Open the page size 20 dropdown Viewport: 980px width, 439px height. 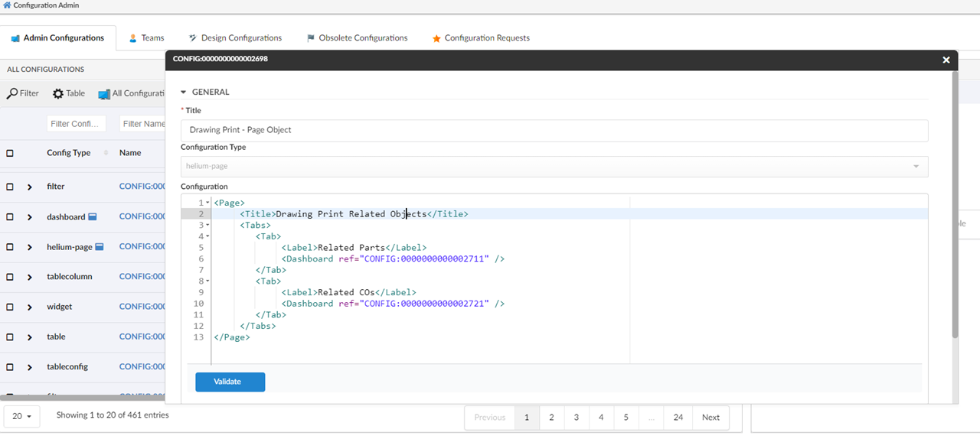[x=21, y=417]
